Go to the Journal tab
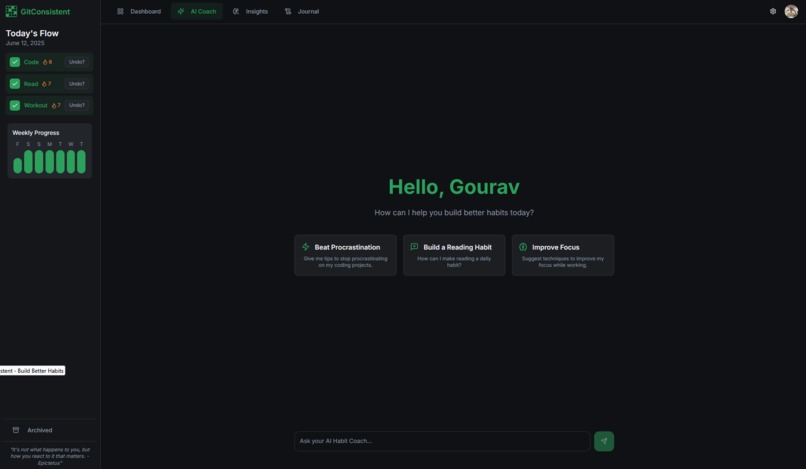This screenshot has width=806, height=469. (x=302, y=11)
